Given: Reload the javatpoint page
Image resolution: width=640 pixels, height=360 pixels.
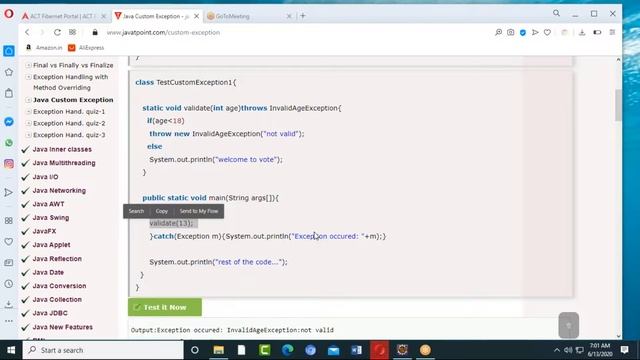Looking at the screenshot, I should (57, 32).
